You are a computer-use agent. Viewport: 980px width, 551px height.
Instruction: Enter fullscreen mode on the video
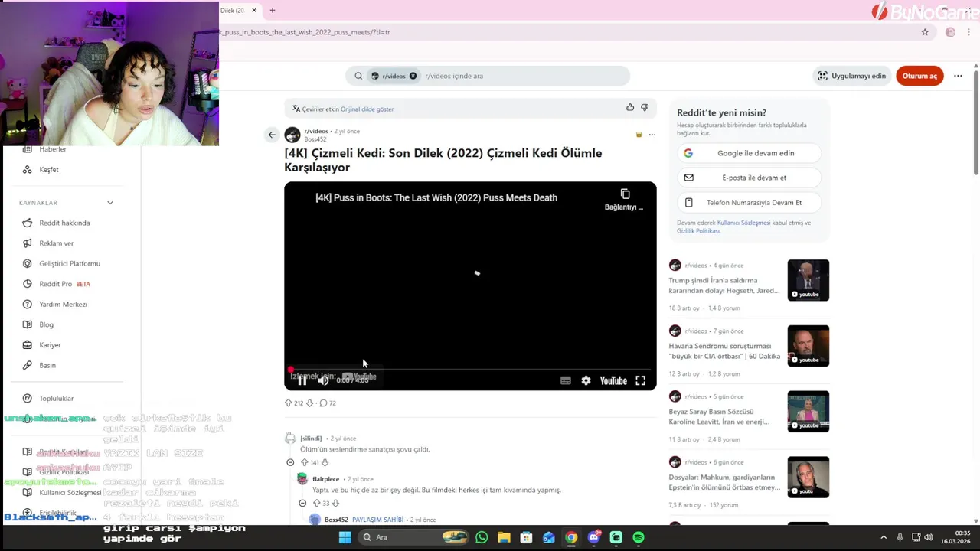click(640, 380)
